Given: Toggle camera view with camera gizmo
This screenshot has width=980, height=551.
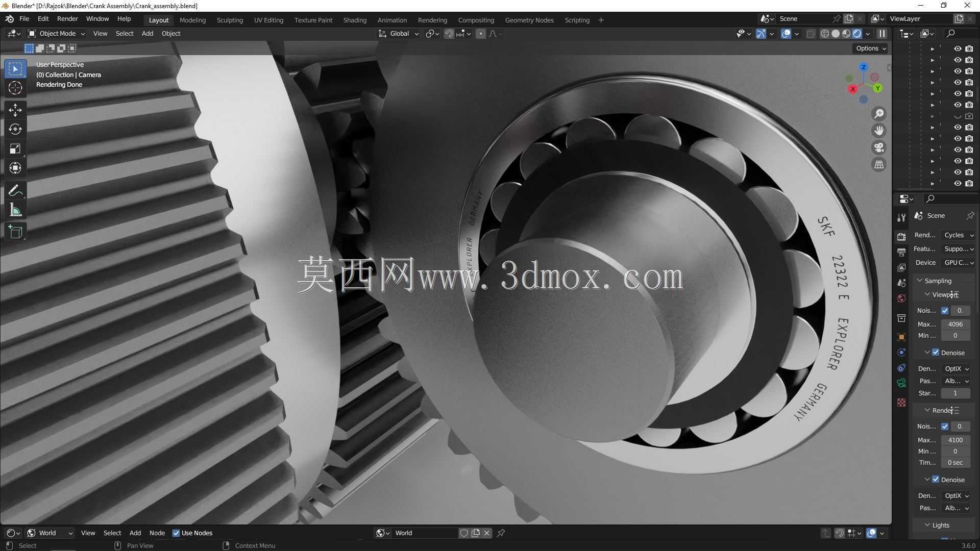Looking at the screenshot, I should pyautogui.click(x=879, y=147).
